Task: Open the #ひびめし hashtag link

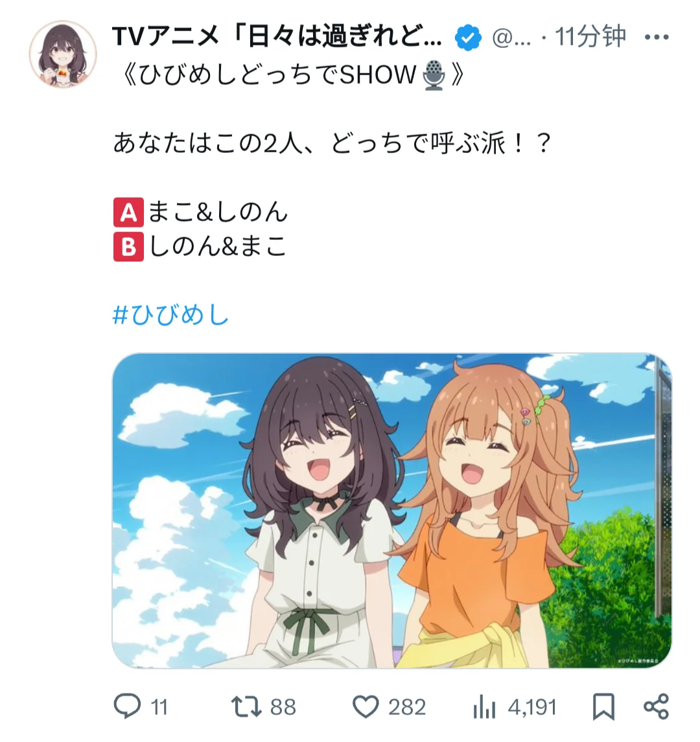Action: pyautogui.click(x=171, y=314)
